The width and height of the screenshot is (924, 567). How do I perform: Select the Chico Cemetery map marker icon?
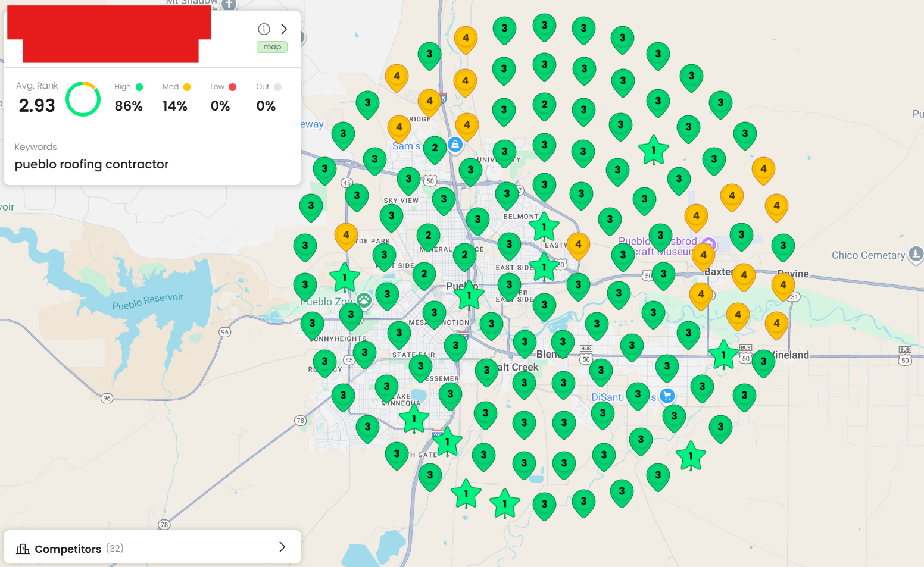tap(916, 254)
